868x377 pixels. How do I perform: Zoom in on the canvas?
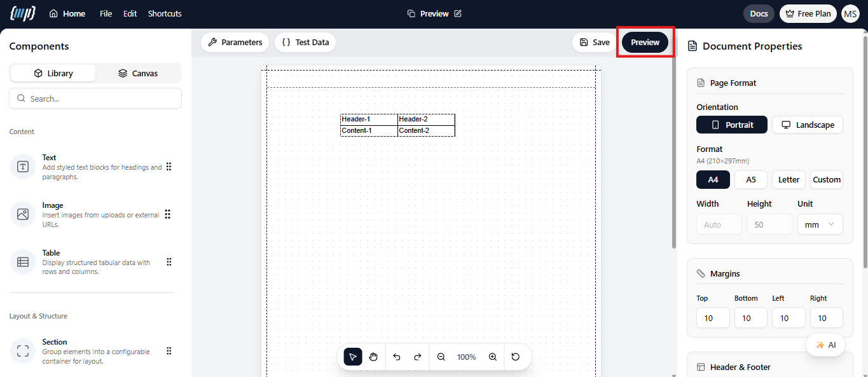click(x=492, y=357)
